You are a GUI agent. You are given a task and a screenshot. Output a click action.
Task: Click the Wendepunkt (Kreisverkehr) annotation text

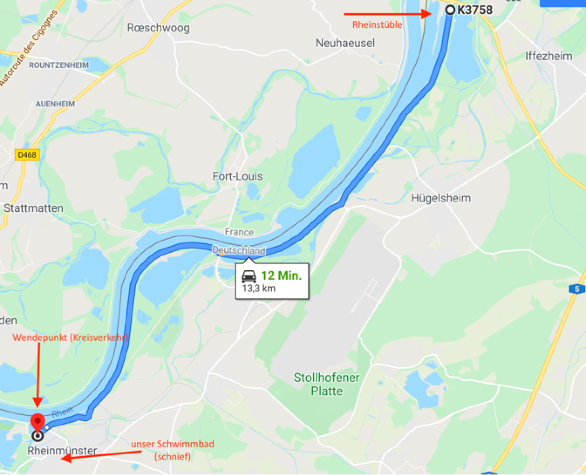click(70, 337)
